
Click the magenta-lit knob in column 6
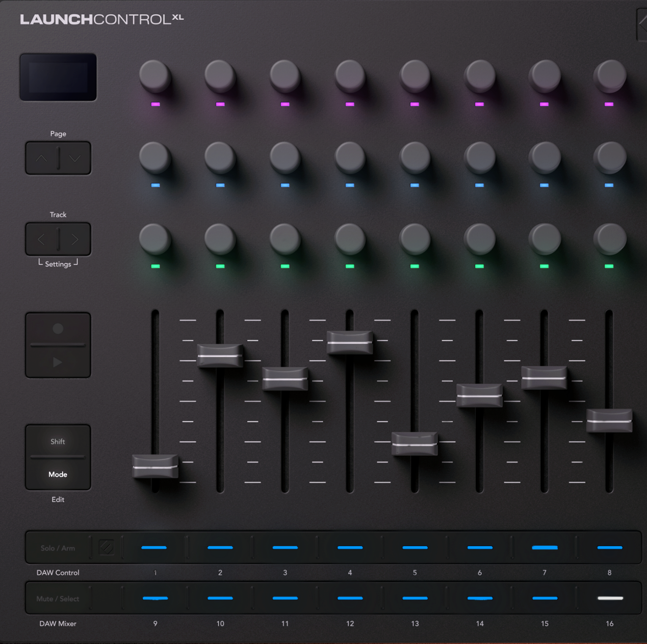pyautogui.click(x=479, y=76)
